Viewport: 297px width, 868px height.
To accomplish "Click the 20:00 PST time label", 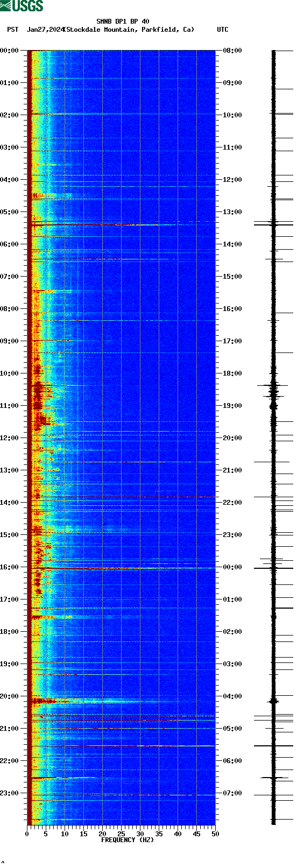I will [9, 696].
